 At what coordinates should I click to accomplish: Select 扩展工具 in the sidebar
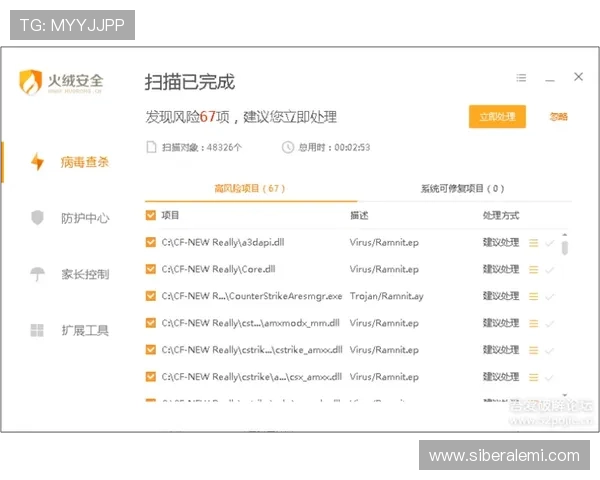coord(85,330)
